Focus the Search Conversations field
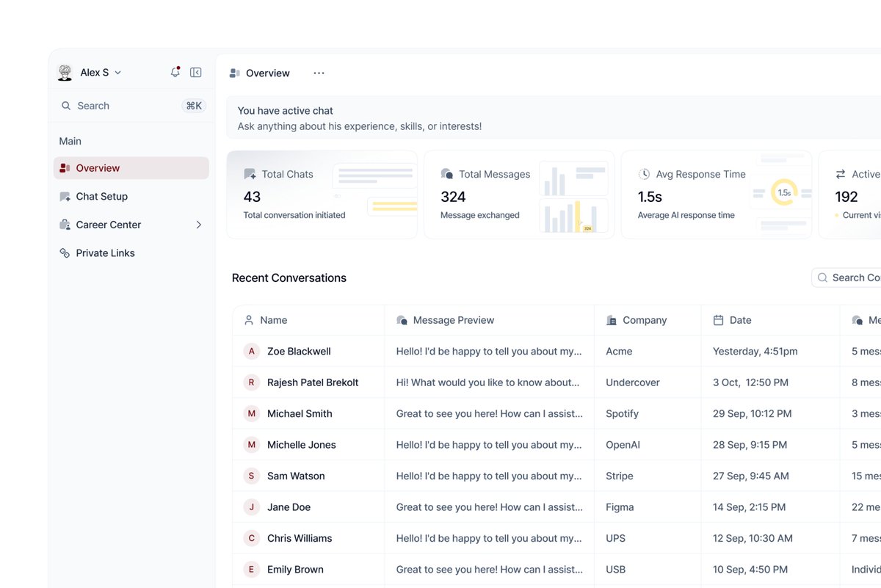The width and height of the screenshot is (881, 588). coord(846,277)
